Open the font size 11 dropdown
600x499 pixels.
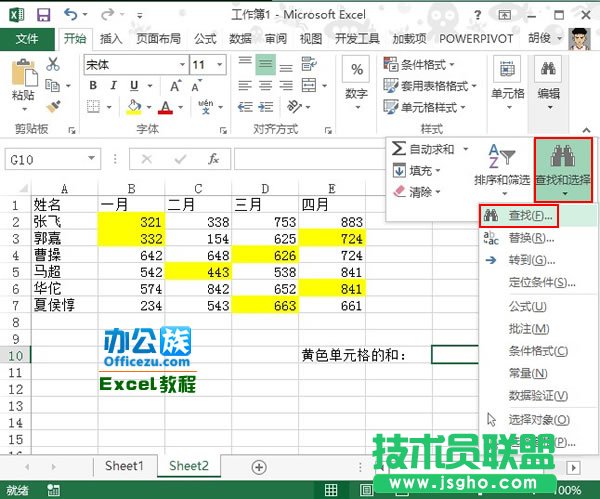(x=220, y=65)
